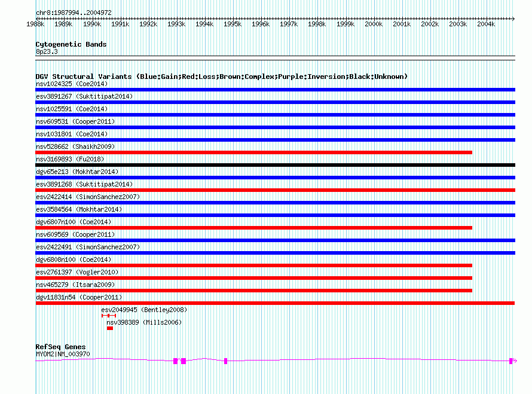Image resolution: width=532 pixels, height=394 pixels.
Task: Click the dgv65e213 (Mokhtar2014) variant label
Action: [77, 172]
